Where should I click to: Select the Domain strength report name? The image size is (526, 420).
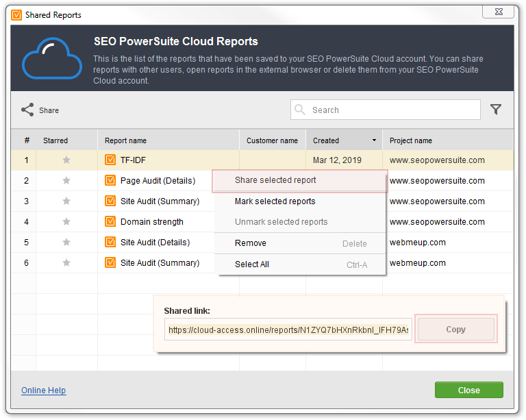point(152,222)
